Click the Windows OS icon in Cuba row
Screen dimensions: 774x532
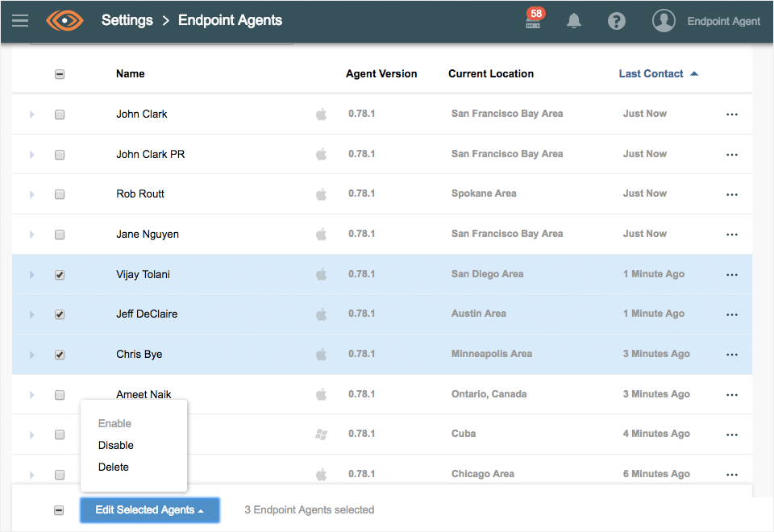tap(321, 434)
